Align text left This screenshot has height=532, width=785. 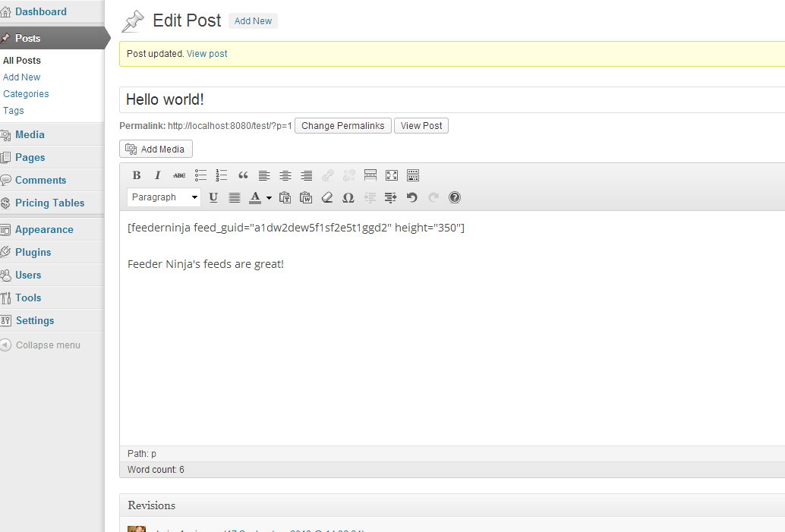tap(264, 175)
